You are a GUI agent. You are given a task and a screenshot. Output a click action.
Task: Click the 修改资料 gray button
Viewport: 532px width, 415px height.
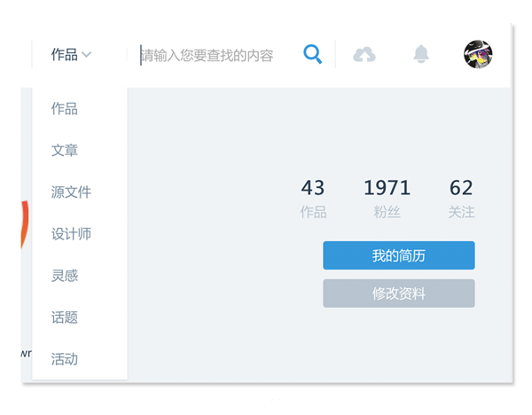pyautogui.click(x=399, y=294)
